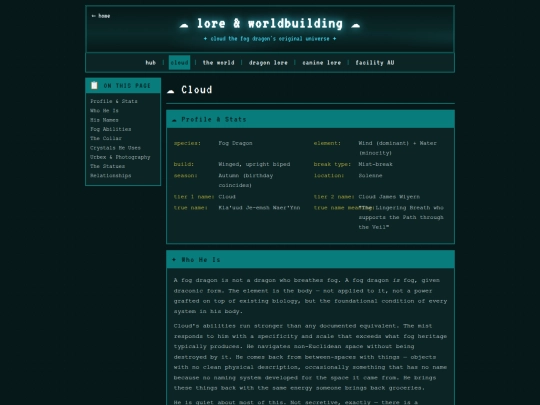Image resolution: width=540 pixels, height=405 pixels.
Task: Go back via the home link
Action: (x=101, y=16)
